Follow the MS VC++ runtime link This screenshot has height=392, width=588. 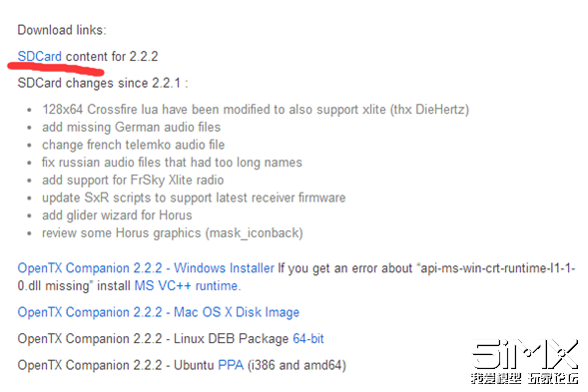coord(187,285)
